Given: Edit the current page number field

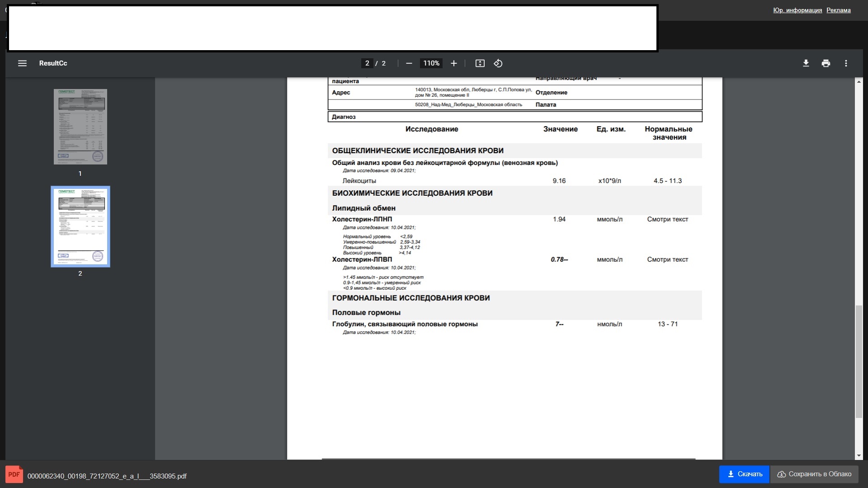Looking at the screenshot, I should [367, 63].
